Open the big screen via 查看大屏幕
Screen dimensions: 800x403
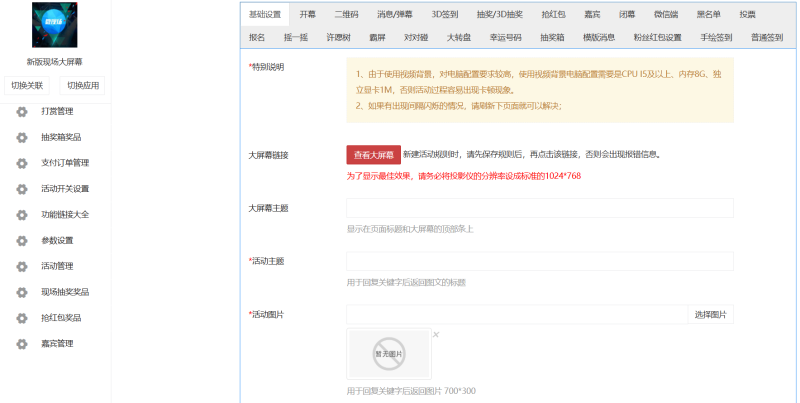tap(373, 155)
